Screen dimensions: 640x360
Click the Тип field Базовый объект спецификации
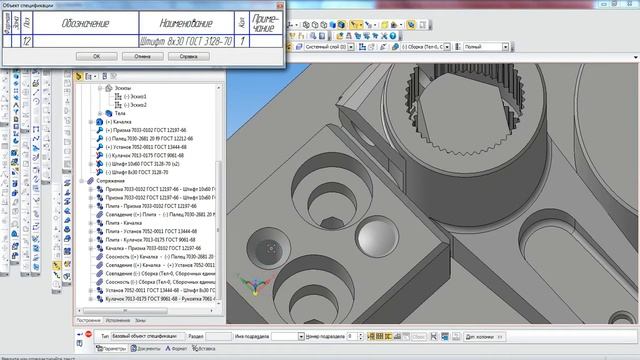tap(148, 336)
